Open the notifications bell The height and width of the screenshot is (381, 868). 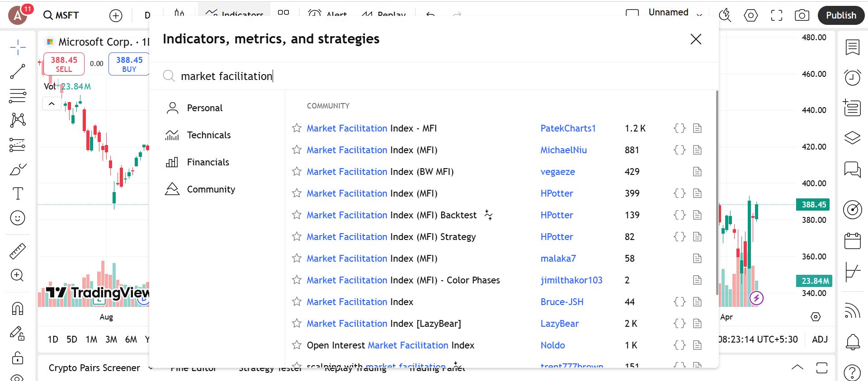(x=852, y=342)
